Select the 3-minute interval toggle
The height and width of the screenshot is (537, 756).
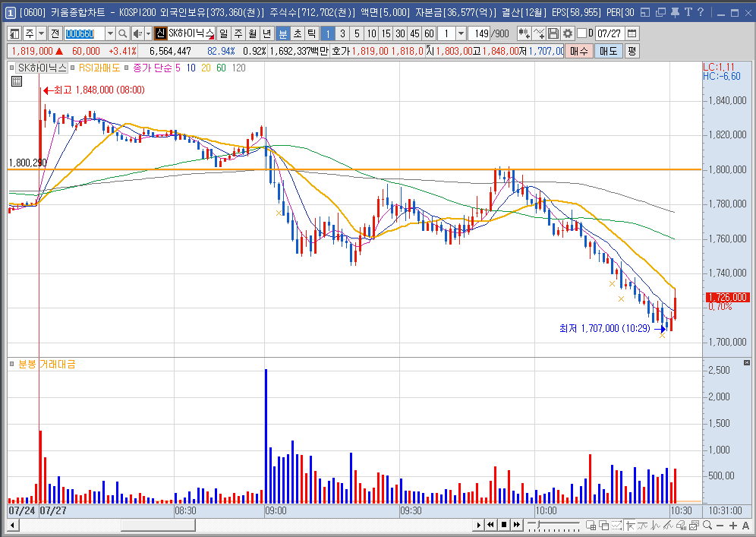coord(342,33)
